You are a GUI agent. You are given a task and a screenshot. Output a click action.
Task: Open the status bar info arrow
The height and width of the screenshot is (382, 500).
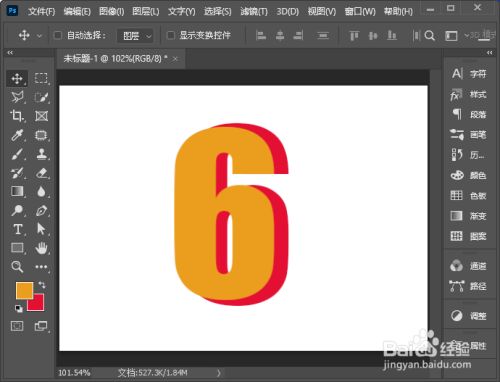coord(219,373)
